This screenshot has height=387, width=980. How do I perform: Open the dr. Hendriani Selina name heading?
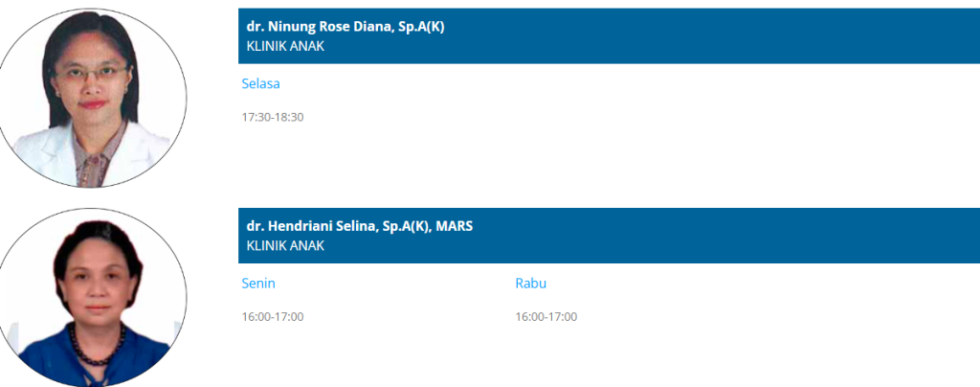pyautogui.click(x=360, y=226)
